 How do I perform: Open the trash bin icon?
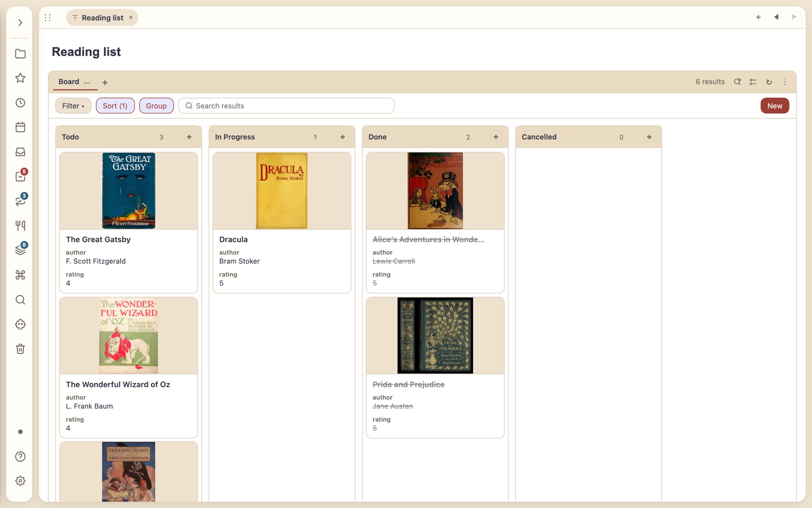click(20, 349)
